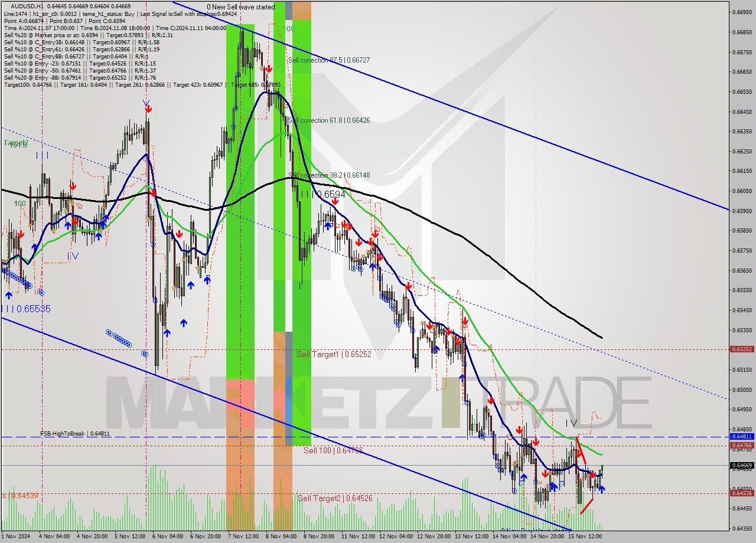
Task: Click 0.64350 on the price axis
Action: (742, 528)
